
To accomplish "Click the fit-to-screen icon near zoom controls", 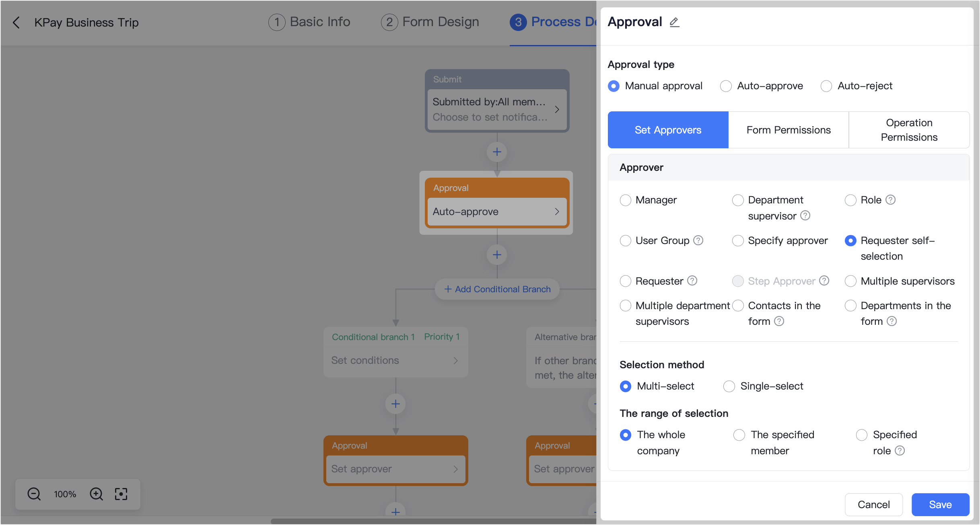I will (x=121, y=494).
